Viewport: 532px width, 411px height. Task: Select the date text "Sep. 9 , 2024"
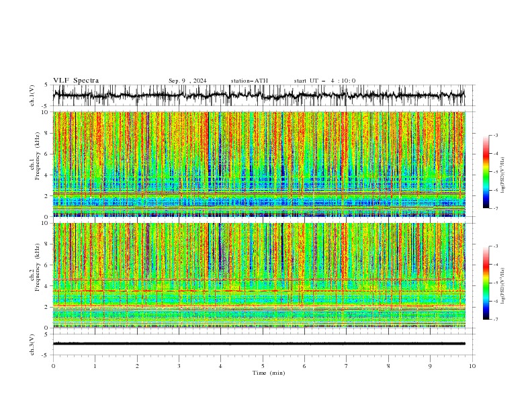point(187,81)
